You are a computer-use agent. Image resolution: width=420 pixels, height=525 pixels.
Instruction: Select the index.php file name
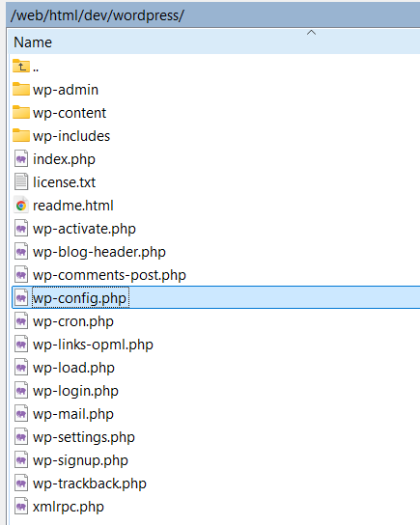click(64, 159)
